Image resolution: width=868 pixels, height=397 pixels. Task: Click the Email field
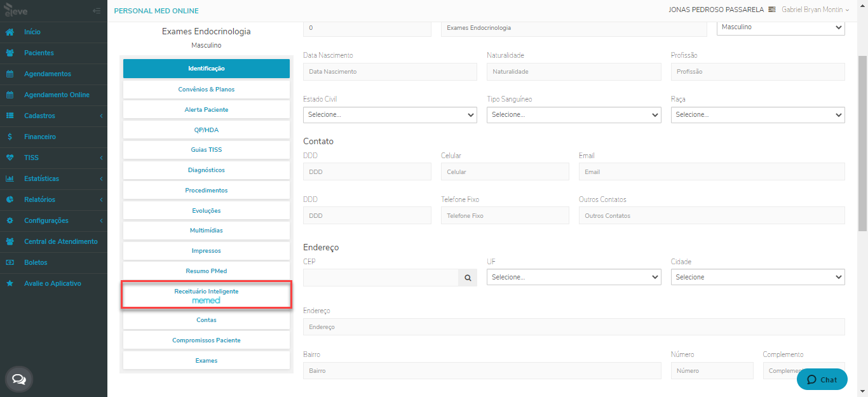pyautogui.click(x=712, y=172)
